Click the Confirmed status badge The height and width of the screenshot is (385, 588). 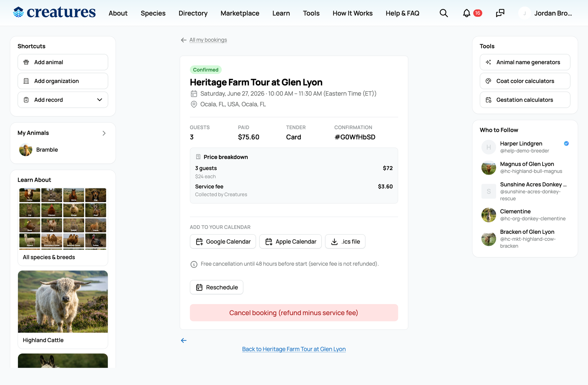pos(206,70)
